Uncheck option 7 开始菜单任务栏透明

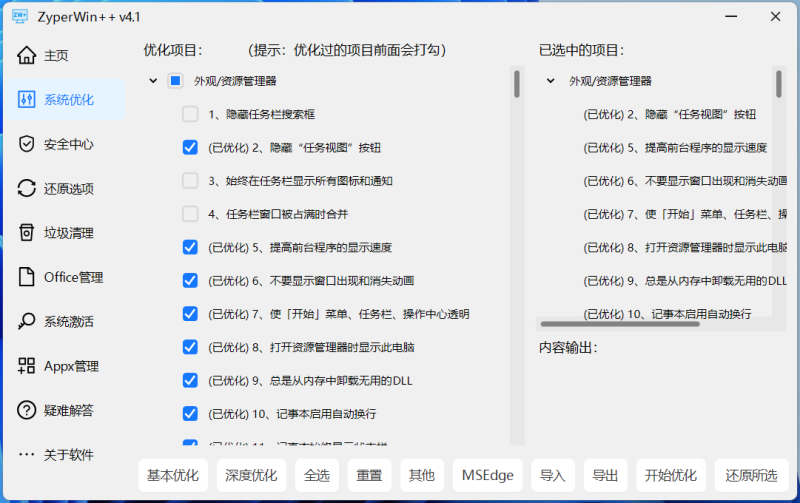[190, 314]
